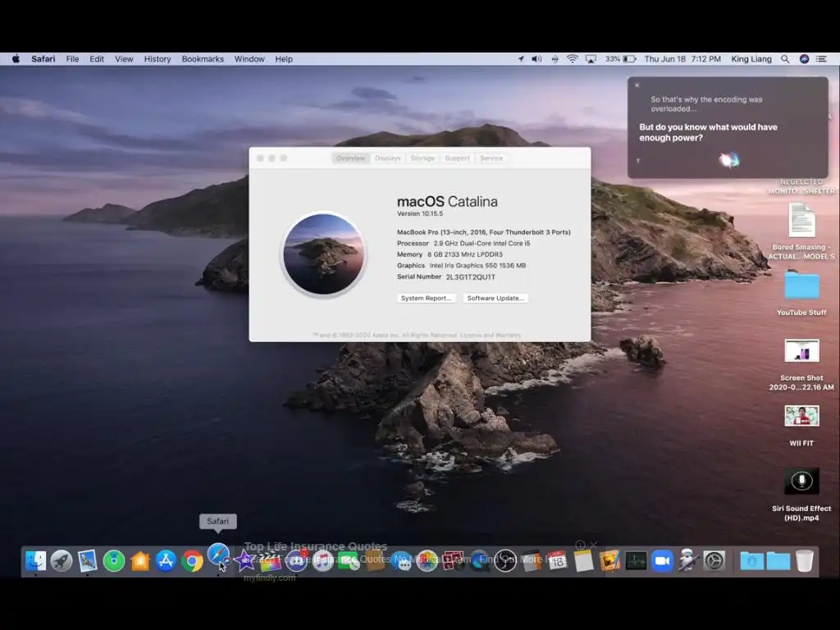Click the Version 10.15.5 text
Image resolution: width=840 pixels, height=630 pixels.
(420, 213)
